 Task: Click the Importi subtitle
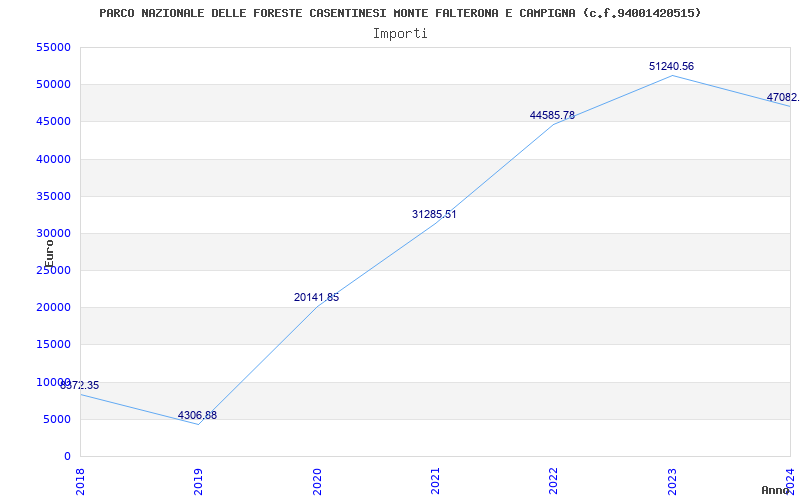[x=400, y=34]
